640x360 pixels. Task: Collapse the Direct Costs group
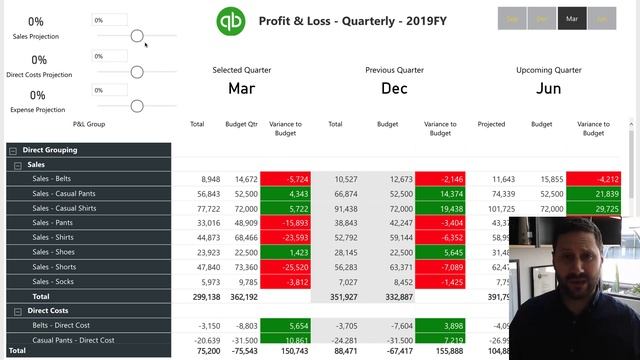18,312
